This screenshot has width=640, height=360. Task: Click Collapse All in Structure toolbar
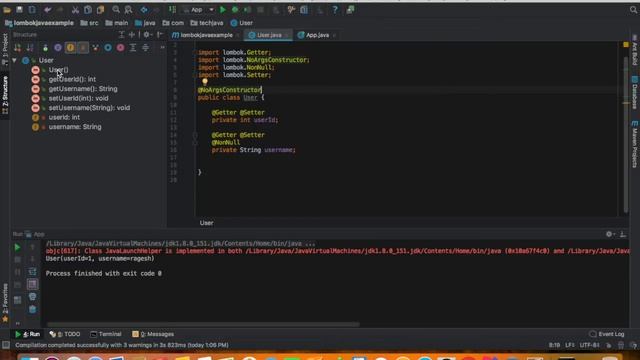tap(145, 48)
